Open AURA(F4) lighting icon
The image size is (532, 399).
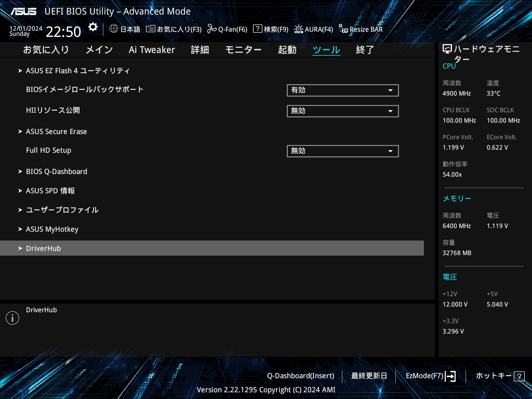coord(299,29)
